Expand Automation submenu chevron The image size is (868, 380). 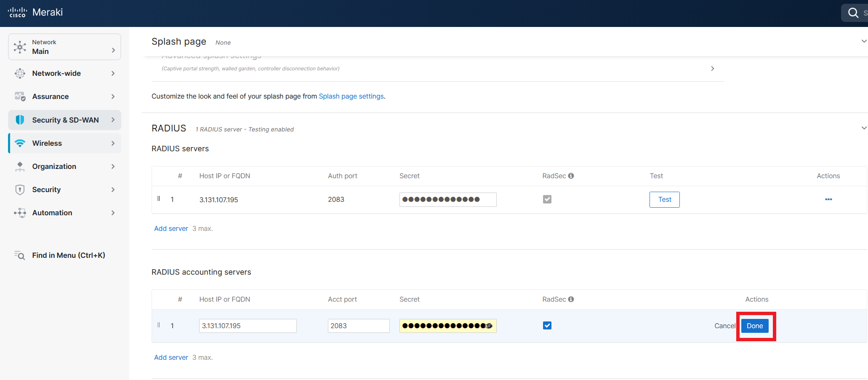113,213
